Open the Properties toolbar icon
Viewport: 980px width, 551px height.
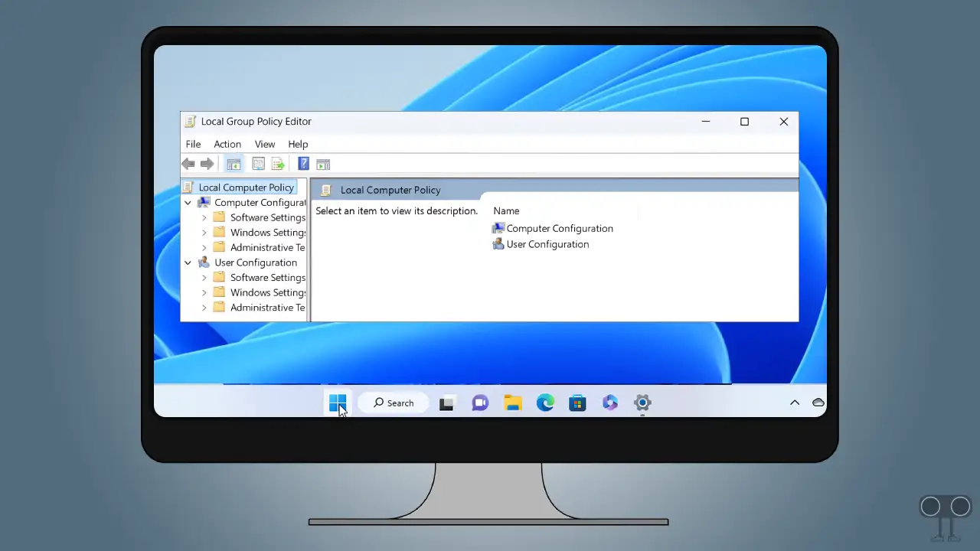[259, 164]
